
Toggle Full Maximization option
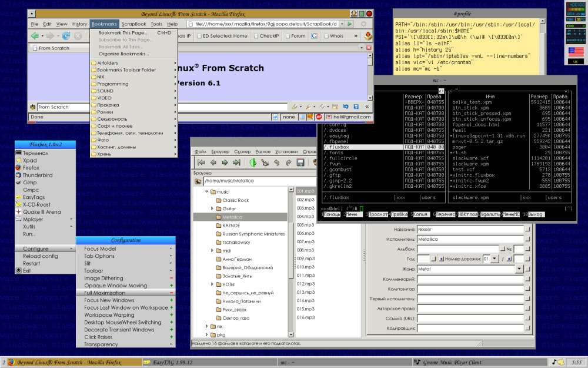coord(125,293)
